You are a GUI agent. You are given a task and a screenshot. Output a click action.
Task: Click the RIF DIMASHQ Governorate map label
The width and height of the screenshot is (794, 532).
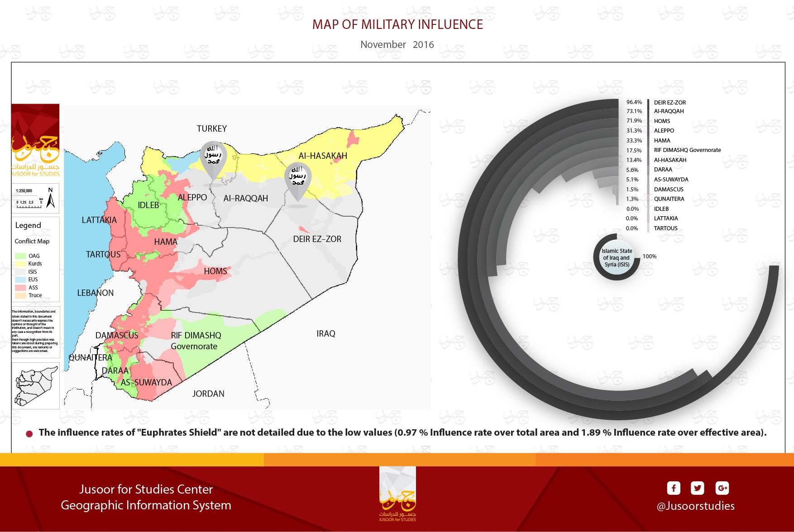coord(196,341)
